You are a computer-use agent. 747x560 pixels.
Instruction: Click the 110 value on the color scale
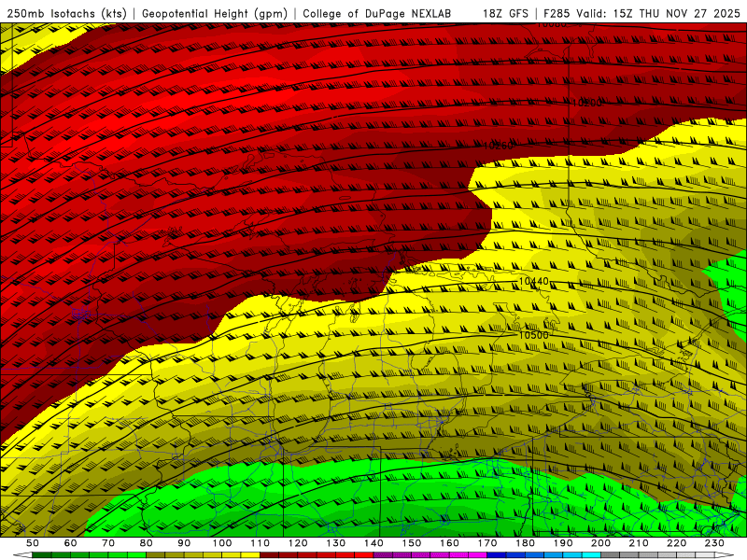coord(261,543)
